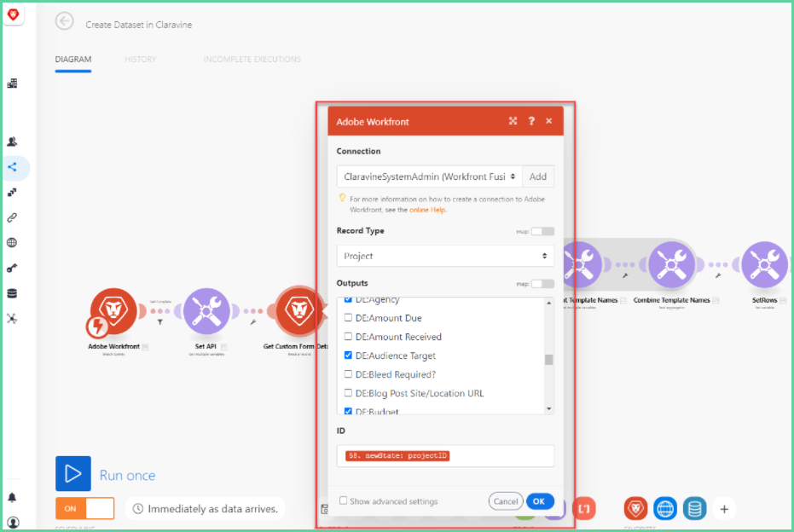794x532 pixels.
Task: Add a favorite with the plus icon
Action: [724, 509]
